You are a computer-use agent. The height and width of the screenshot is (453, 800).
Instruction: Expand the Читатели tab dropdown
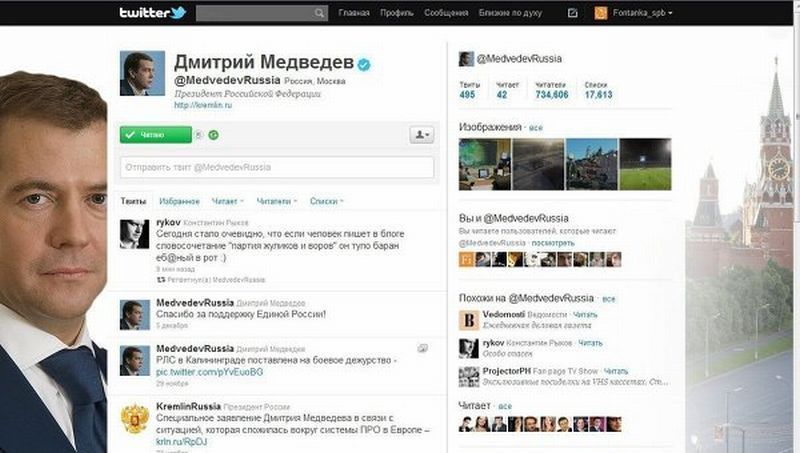(x=277, y=201)
